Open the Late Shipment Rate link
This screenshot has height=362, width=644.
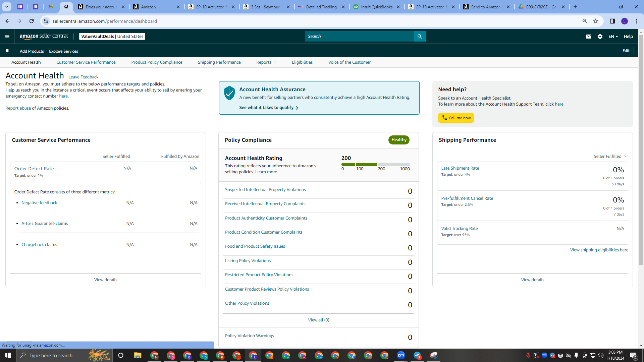pos(460,168)
